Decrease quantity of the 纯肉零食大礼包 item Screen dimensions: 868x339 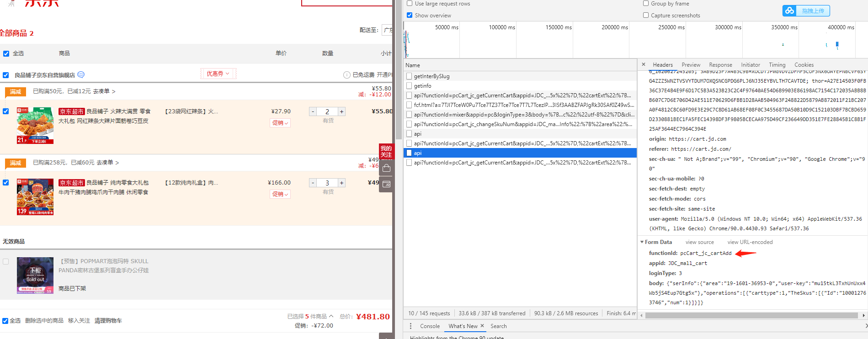313,183
